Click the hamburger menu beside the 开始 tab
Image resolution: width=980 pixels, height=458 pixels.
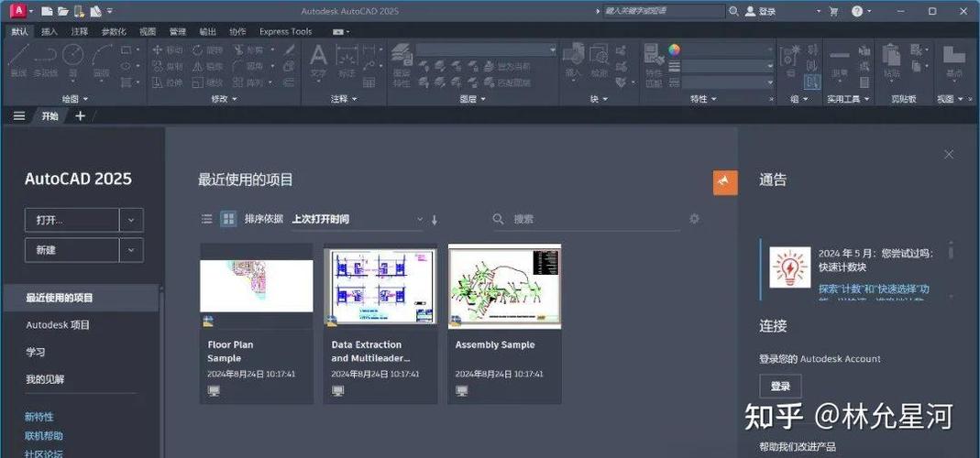(19, 115)
